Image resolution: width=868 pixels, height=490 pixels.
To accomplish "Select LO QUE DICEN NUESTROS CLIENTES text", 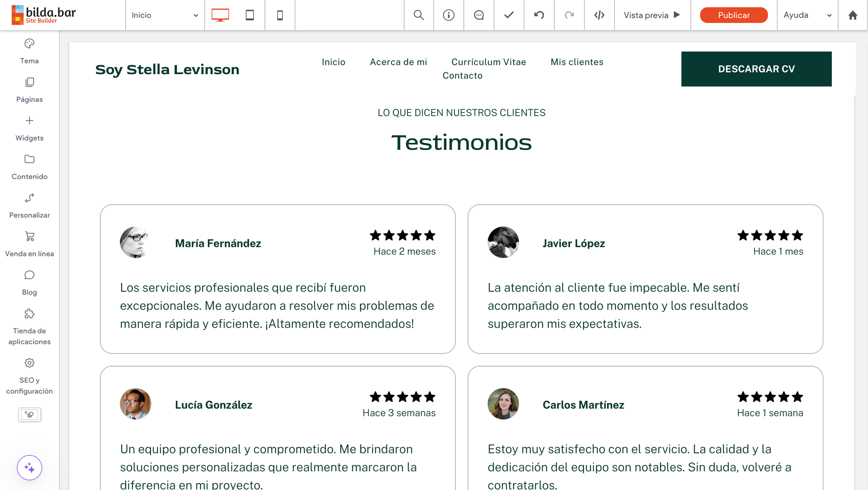I will coord(462,113).
